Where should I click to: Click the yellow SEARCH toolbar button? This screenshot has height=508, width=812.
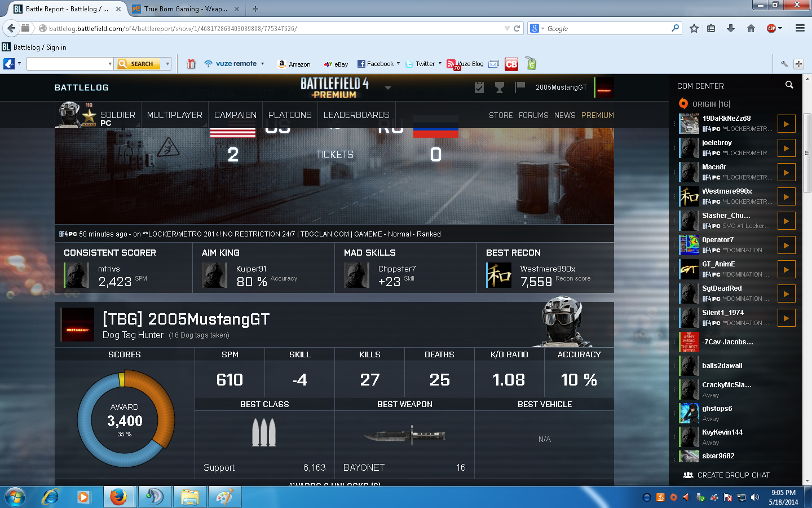[x=139, y=64]
